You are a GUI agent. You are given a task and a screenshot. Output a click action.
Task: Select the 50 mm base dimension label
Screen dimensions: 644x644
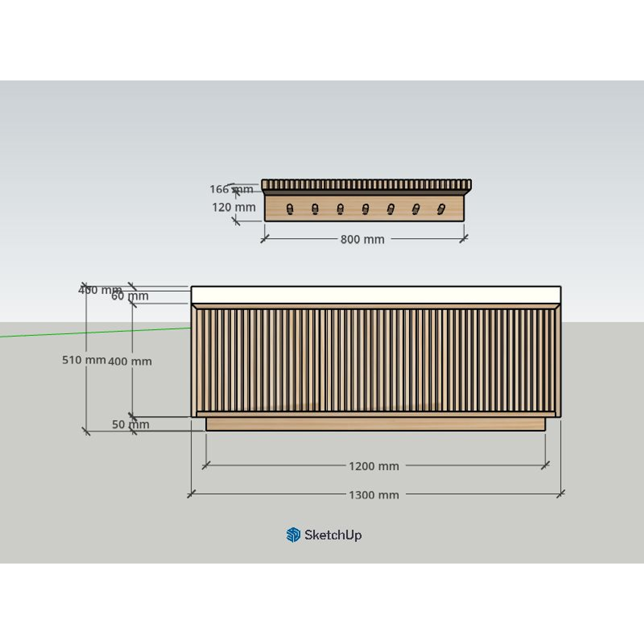point(130,424)
